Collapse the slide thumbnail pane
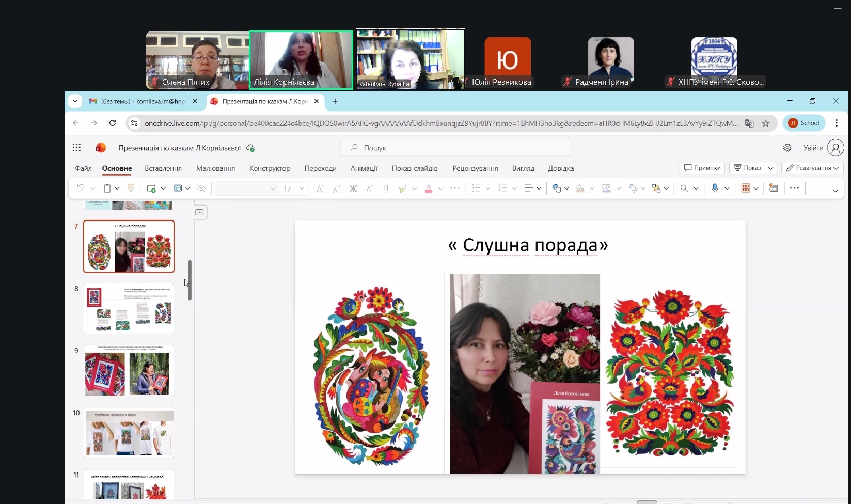The image size is (851, 504). [200, 212]
